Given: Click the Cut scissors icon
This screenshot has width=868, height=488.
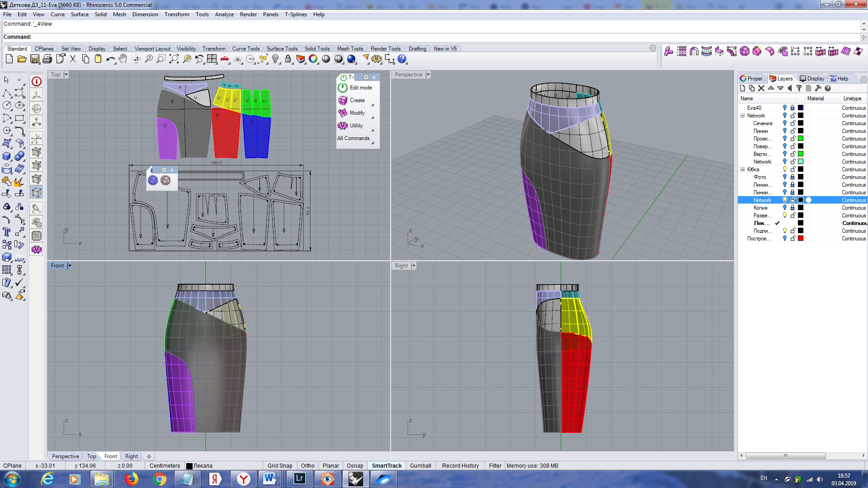Looking at the screenshot, I should pos(73,59).
